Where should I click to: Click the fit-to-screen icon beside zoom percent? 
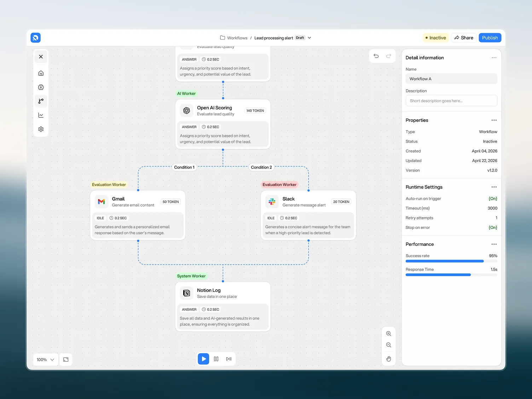pyautogui.click(x=66, y=359)
